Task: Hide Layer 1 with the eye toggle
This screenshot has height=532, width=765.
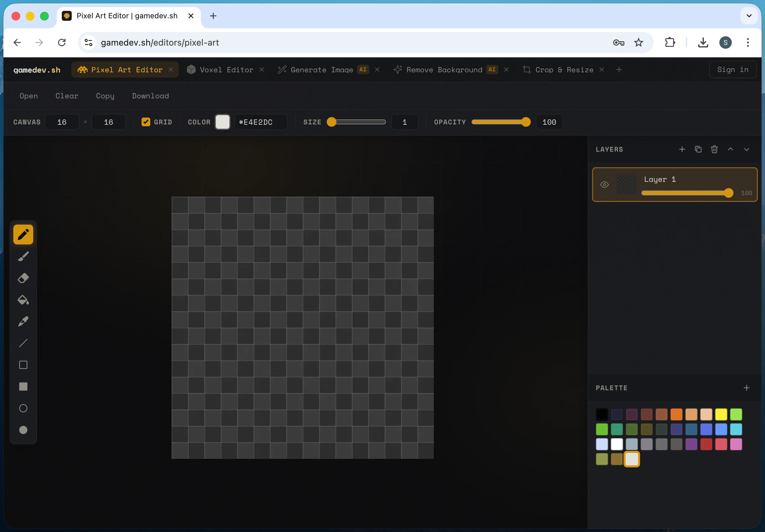Action: coord(605,185)
